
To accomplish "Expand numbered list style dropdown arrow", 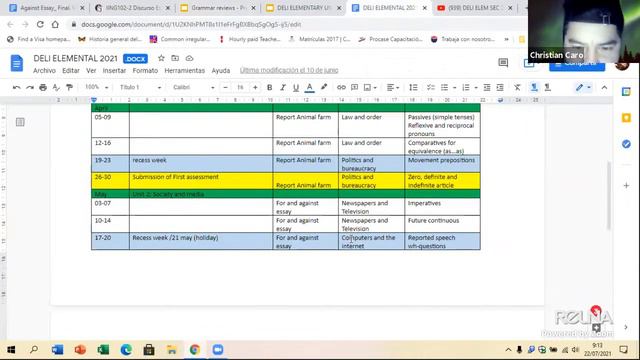I will 476,88.
